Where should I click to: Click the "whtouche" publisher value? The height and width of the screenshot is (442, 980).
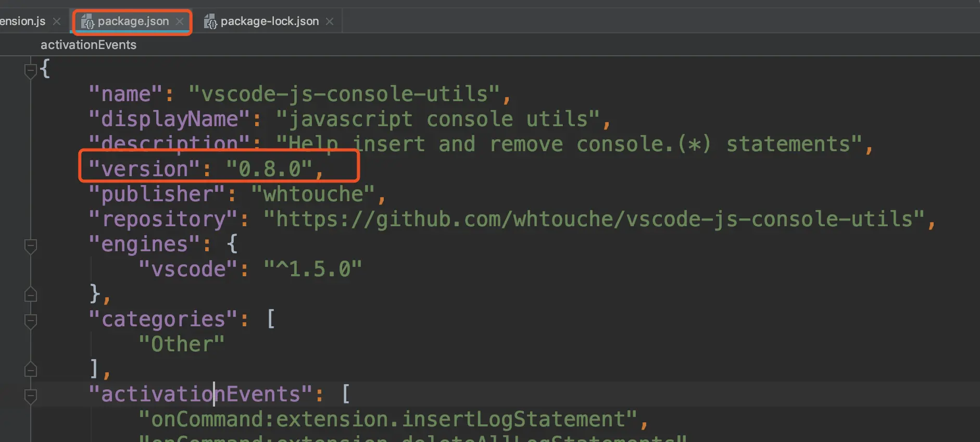tap(313, 194)
